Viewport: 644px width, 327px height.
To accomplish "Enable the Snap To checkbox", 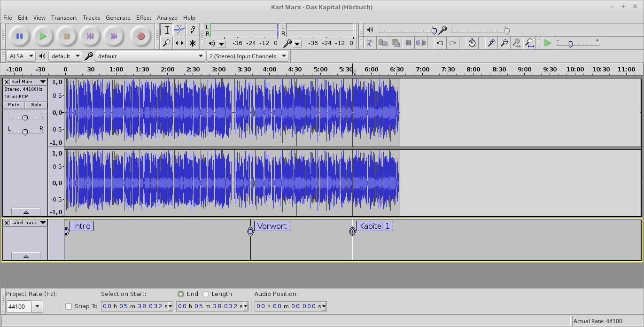I will click(69, 306).
